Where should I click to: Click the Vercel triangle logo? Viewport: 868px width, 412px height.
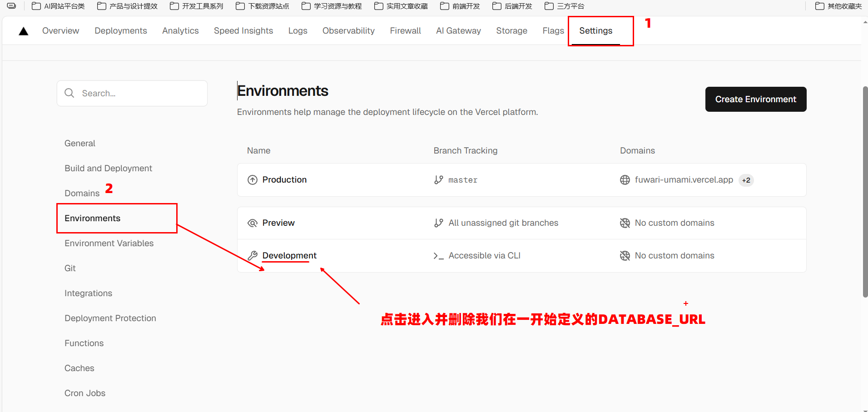coord(24,31)
